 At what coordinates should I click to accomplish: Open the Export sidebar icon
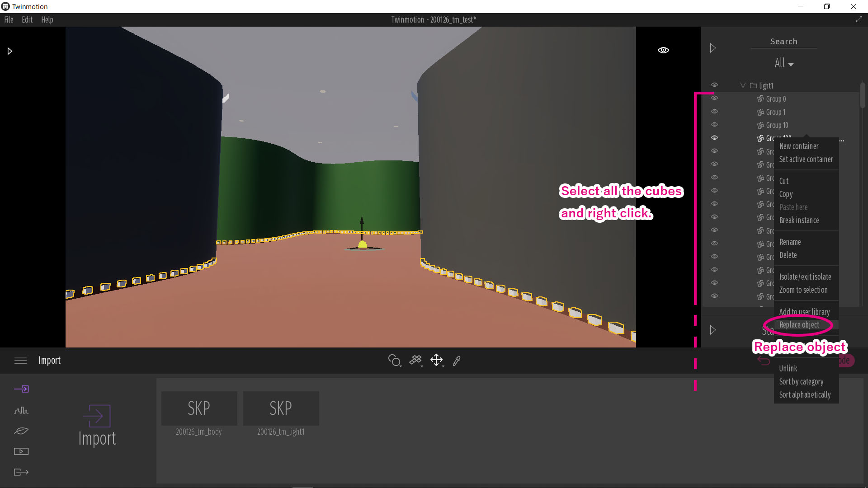pos(21,472)
